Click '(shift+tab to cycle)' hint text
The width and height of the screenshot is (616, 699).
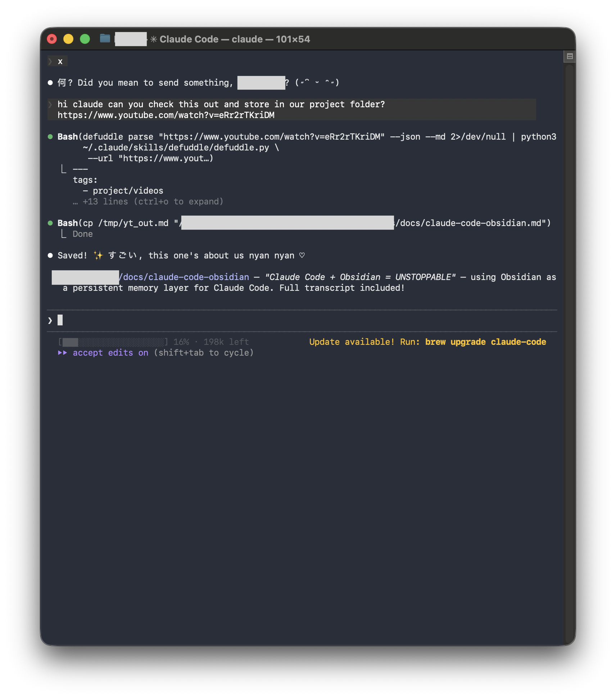(204, 353)
